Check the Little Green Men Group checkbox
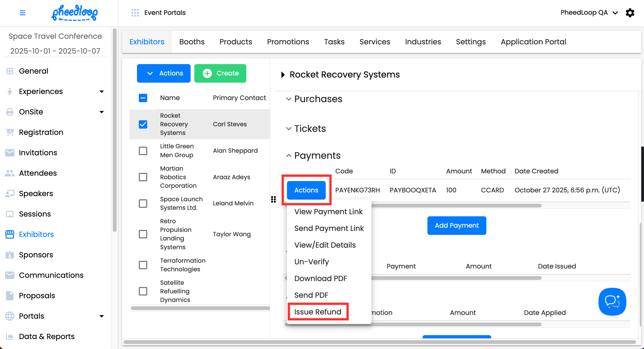The width and height of the screenshot is (644, 349). (x=143, y=151)
